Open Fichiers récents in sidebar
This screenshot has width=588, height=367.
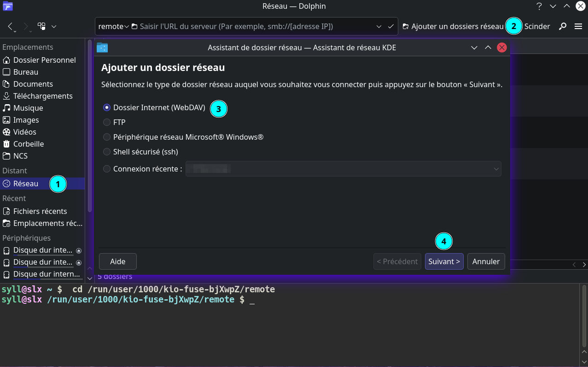(40, 211)
